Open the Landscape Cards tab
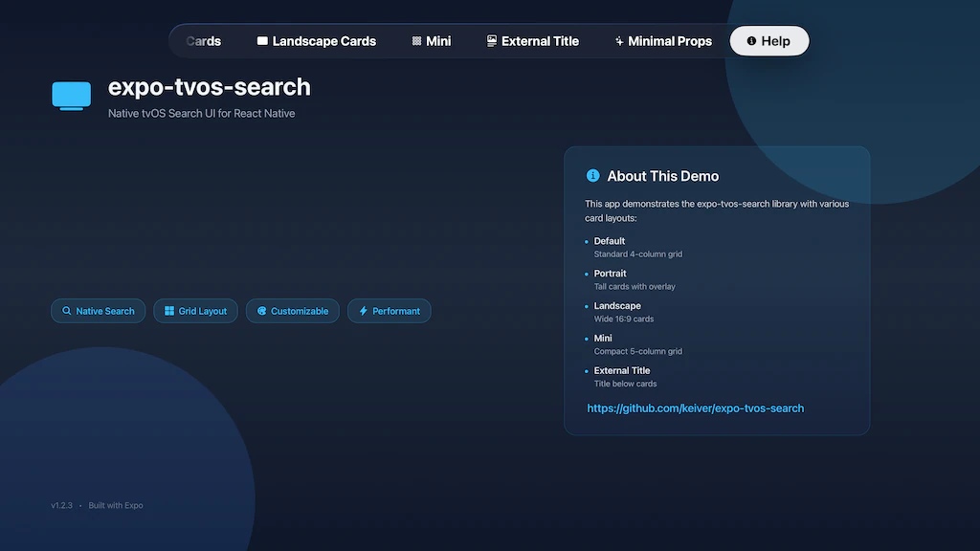 click(316, 40)
